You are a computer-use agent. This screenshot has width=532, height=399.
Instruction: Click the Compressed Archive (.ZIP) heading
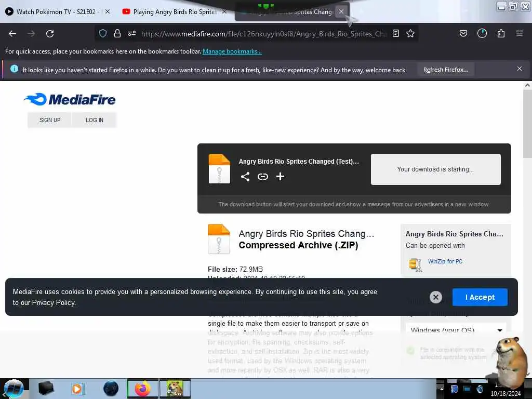[298, 245]
